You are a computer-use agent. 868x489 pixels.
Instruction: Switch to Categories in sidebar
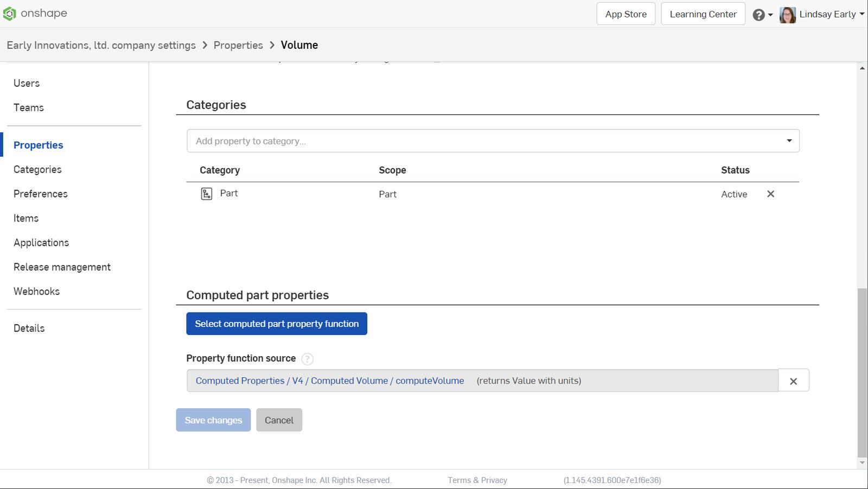click(37, 169)
